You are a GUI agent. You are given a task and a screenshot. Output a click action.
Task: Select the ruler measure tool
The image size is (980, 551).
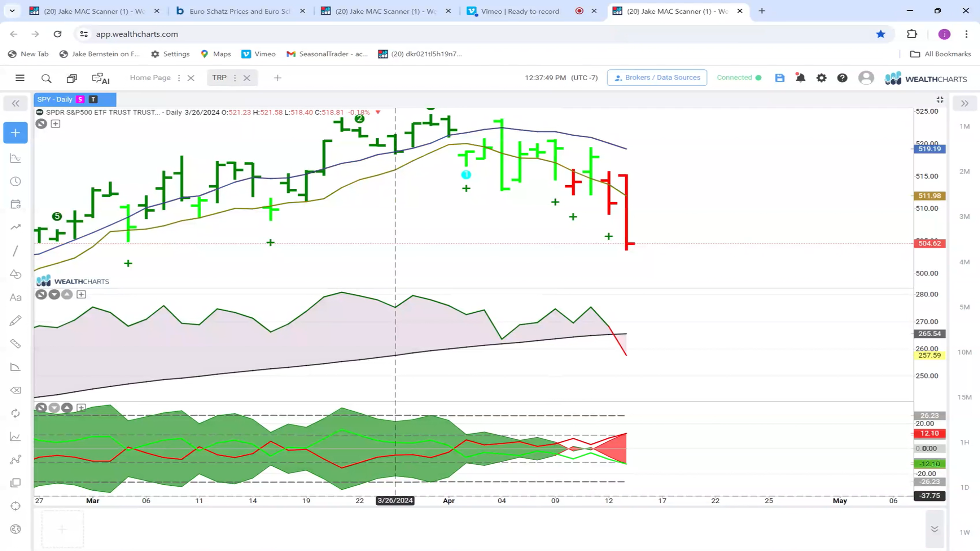[15, 344]
